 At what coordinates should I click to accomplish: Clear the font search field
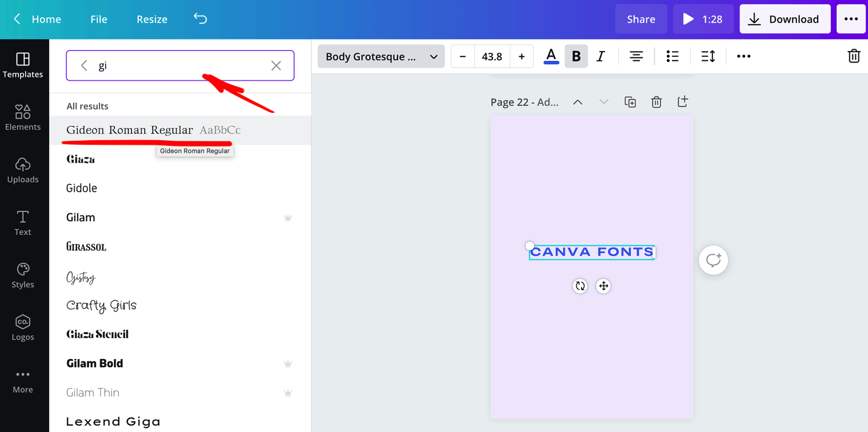pyautogui.click(x=276, y=65)
